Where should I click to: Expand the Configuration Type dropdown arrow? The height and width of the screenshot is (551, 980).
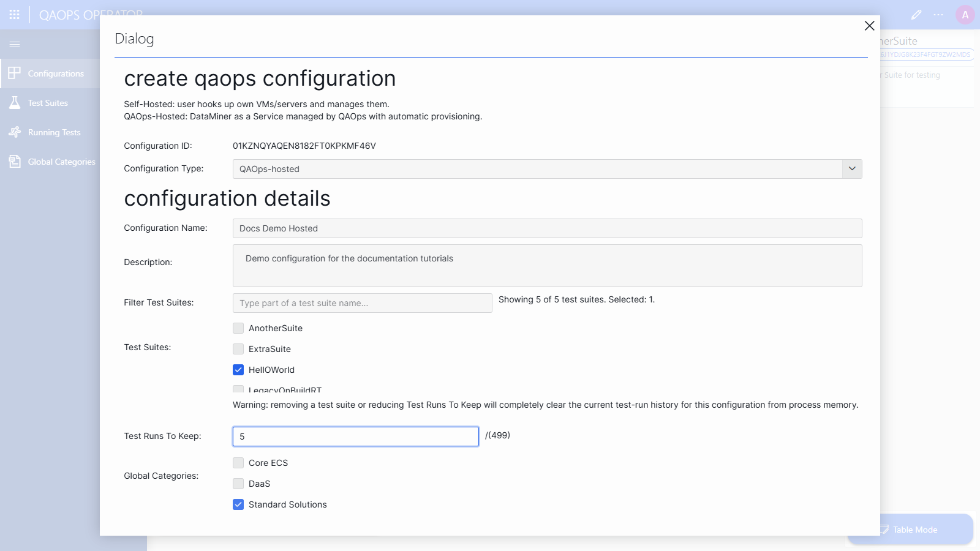pyautogui.click(x=852, y=169)
